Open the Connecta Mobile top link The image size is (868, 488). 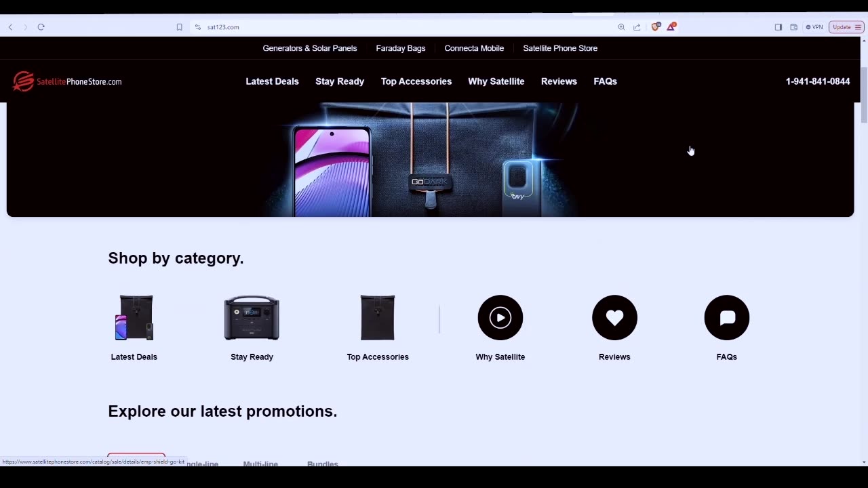pos(474,48)
